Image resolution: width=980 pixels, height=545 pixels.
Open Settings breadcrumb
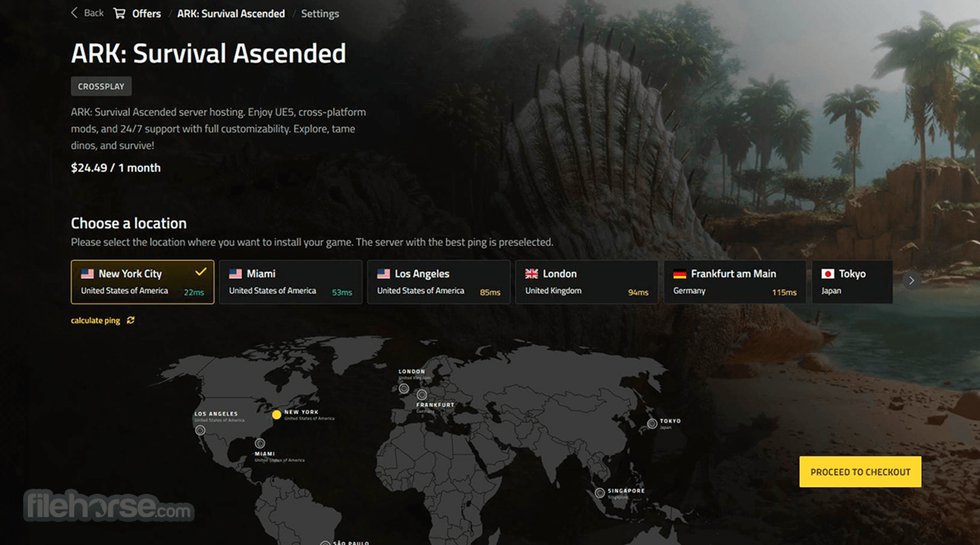click(320, 13)
